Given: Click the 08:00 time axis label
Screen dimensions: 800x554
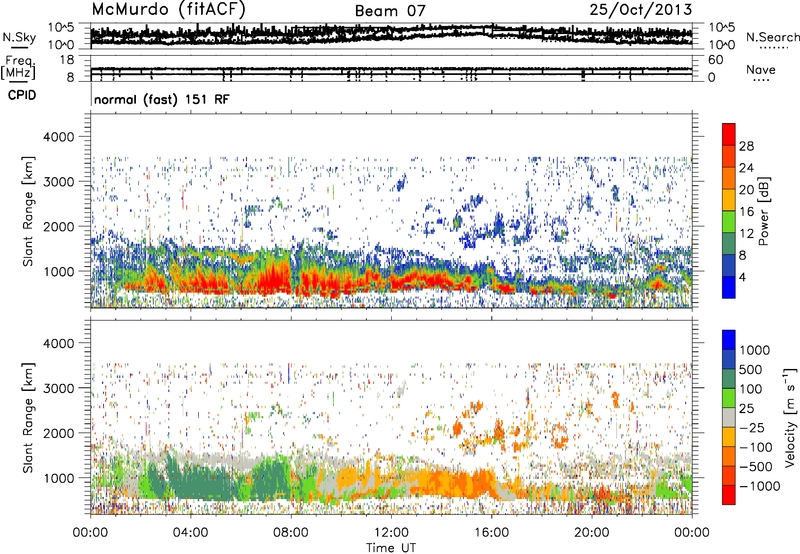Looking at the screenshot, I should tap(290, 533).
